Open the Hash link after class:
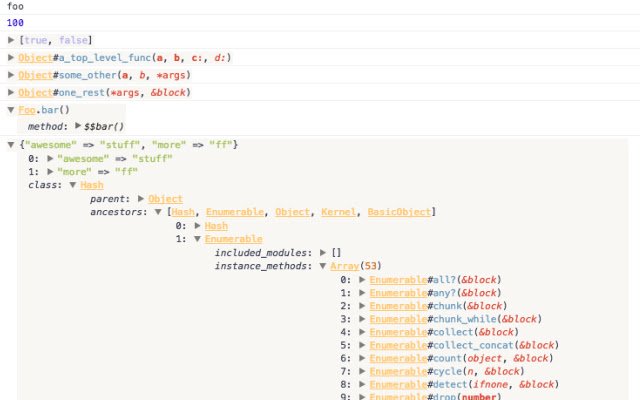Image resolution: width=640 pixels, height=400 pixels. (92, 185)
